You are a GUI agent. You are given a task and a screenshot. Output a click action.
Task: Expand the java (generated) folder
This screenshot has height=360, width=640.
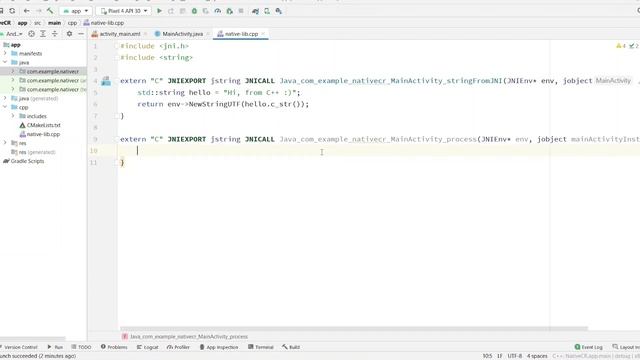coord(5,98)
